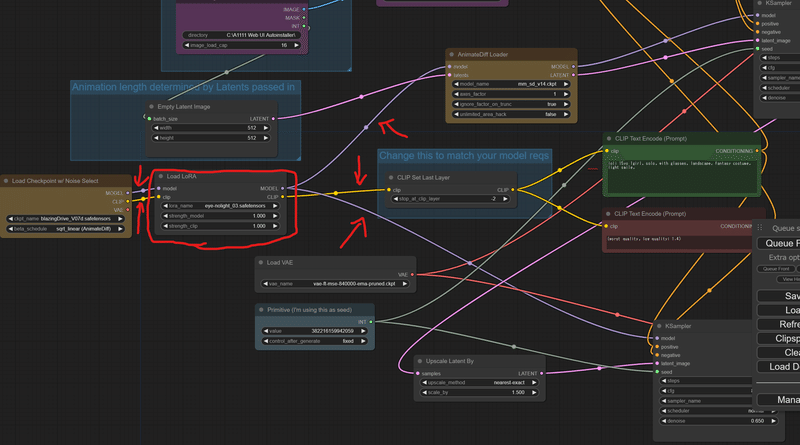Viewport: 800px width, 445px height.
Task: Increase scale_by with its right arrow
Action: point(534,393)
